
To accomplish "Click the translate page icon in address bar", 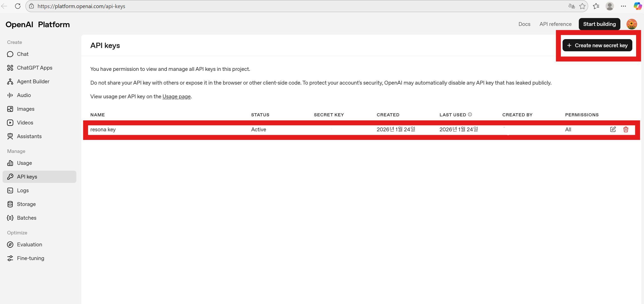I will (x=571, y=6).
